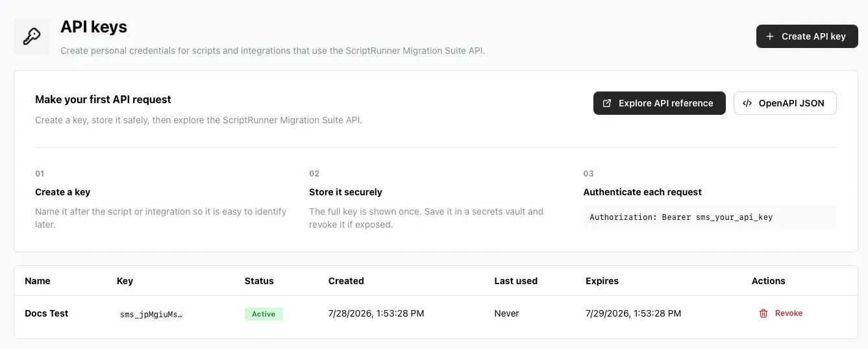
Task: Click the Actions column header
Action: pos(768,281)
